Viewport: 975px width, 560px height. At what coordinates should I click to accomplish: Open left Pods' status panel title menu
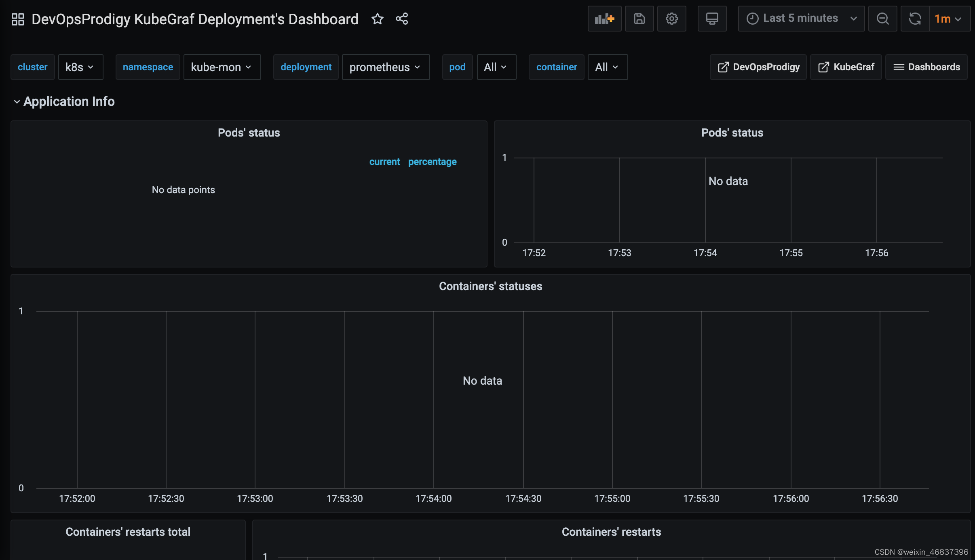click(249, 133)
